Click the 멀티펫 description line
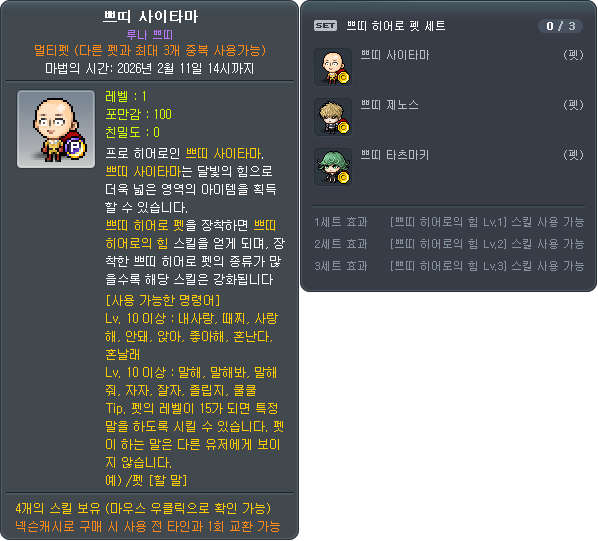The image size is (598, 541). click(x=150, y=50)
